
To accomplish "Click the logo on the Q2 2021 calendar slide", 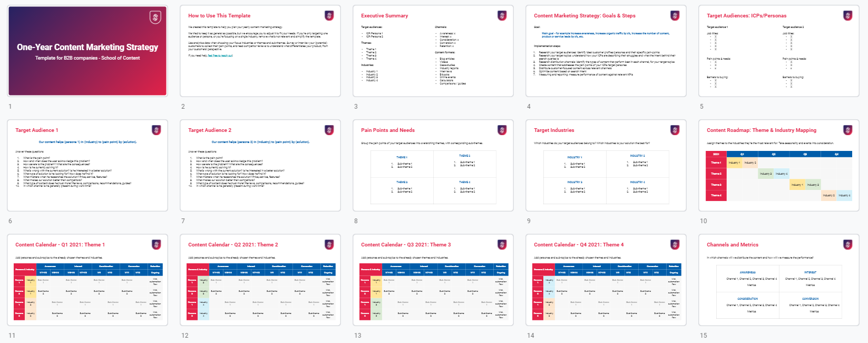I will 329,244.
